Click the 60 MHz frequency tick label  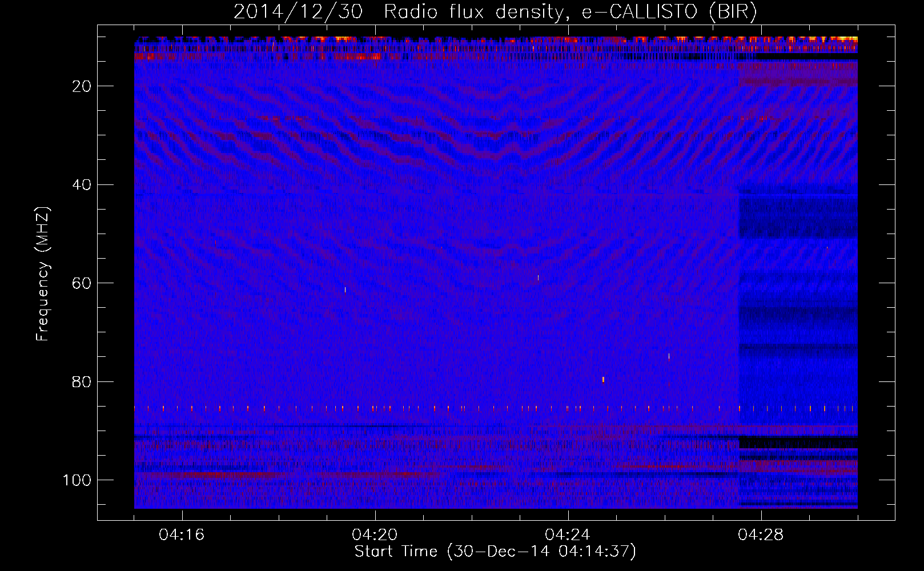coord(82,283)
